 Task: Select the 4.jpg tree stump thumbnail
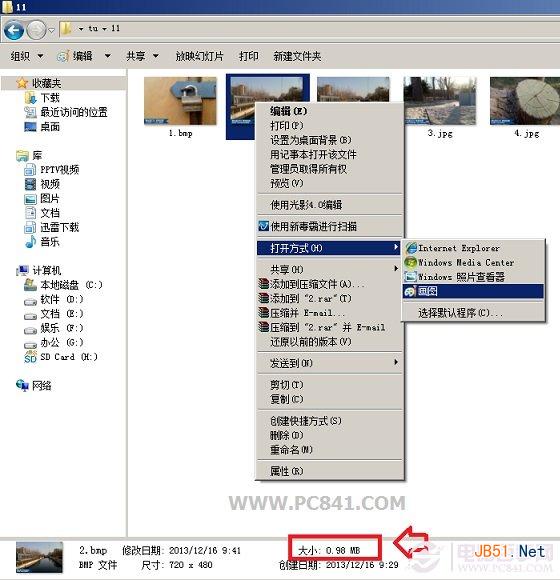pos(525,101)
